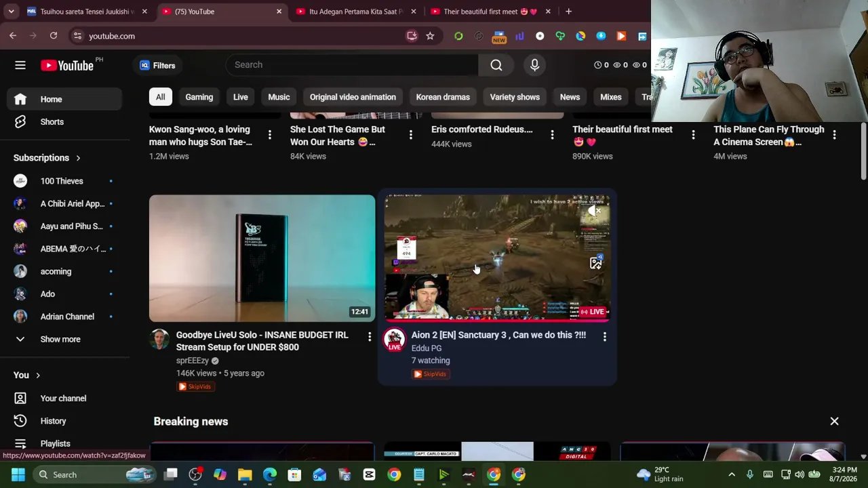Image resolution: width=868 pixels, height=488 pixels.
Task: Select the Live filter chip
Action: point(241,97)
